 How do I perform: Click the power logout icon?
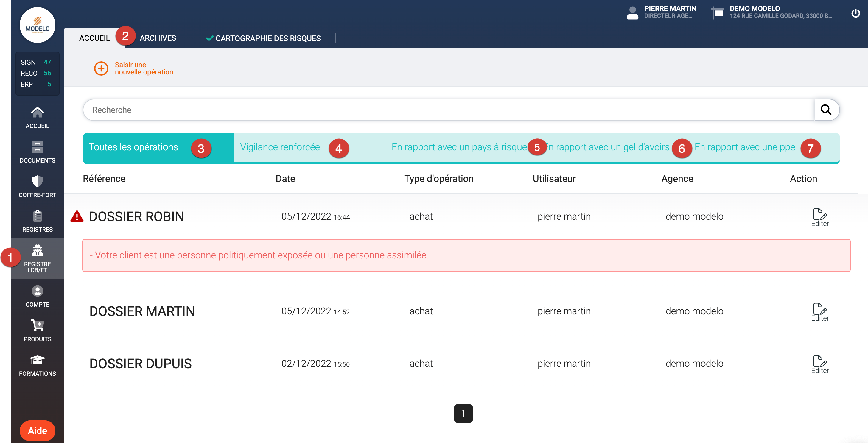(855, 13)
